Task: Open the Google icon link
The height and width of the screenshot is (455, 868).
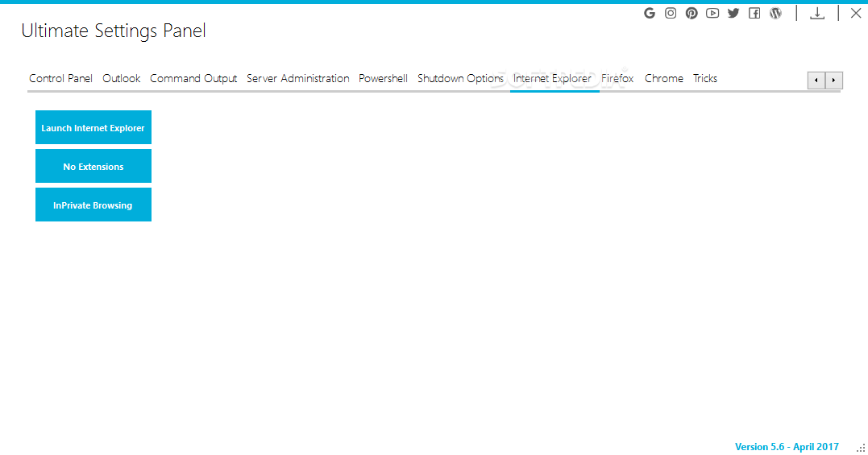Action: tap(650, 13)
